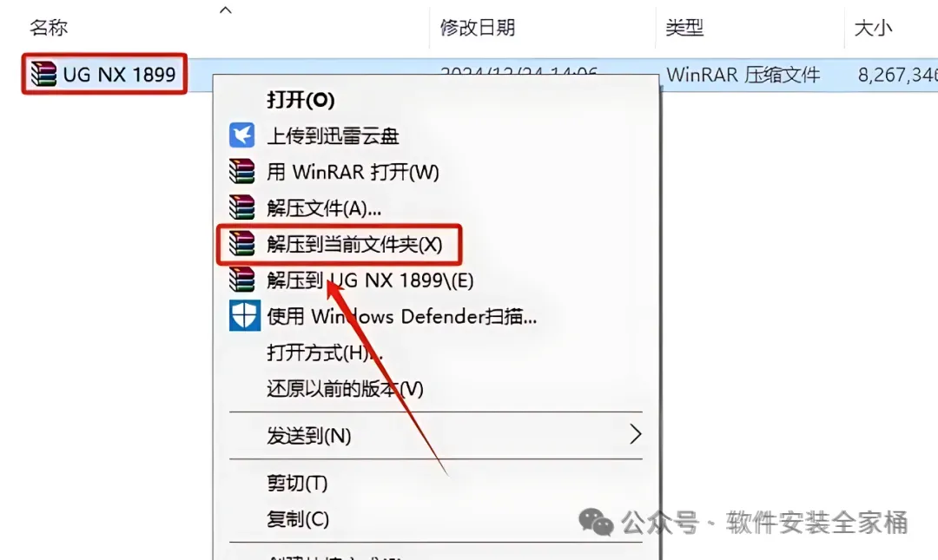
Task: Click WinRAR icon beside 解压到 UG NX 1899\(E)
Action: coord(241,280)
